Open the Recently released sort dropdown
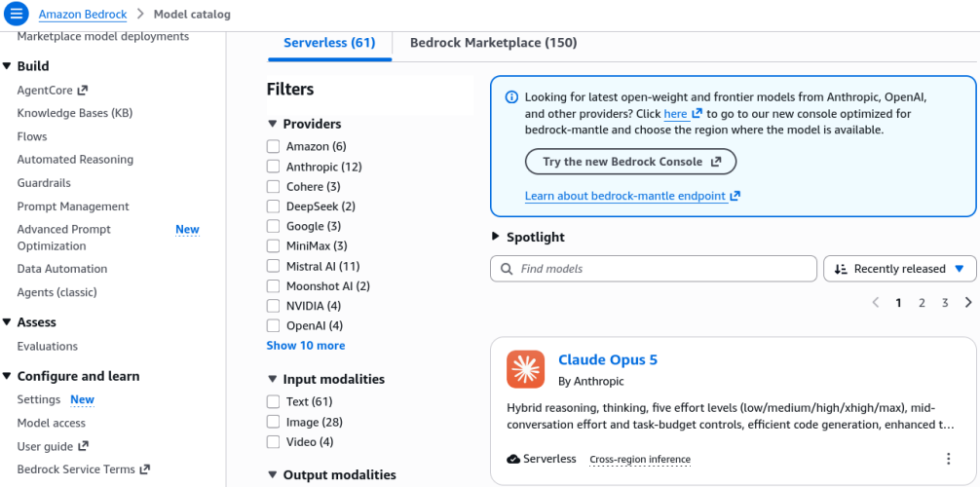The width and height of the screenshot is (980, 487). [900, 269]
